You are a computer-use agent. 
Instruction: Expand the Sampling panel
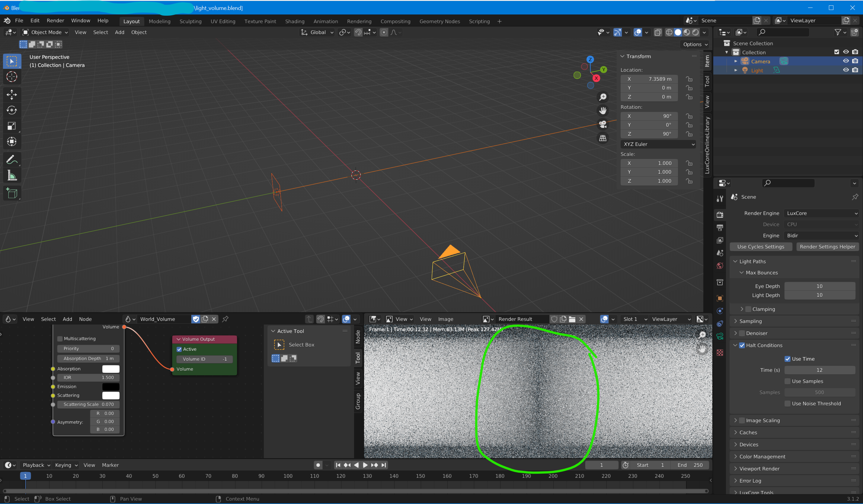750,321
